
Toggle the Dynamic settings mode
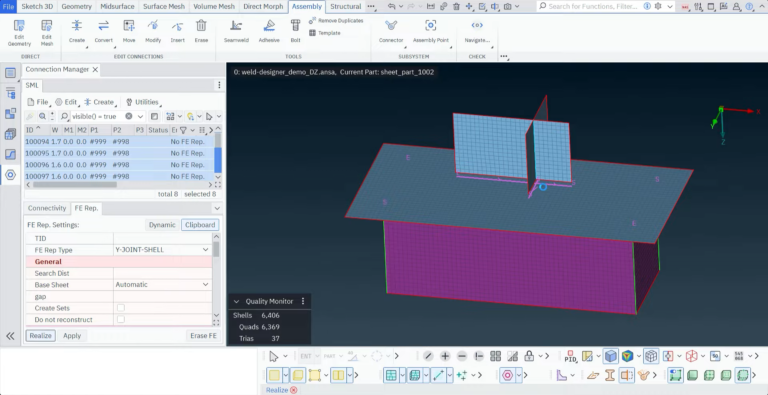tap(162, 224)
